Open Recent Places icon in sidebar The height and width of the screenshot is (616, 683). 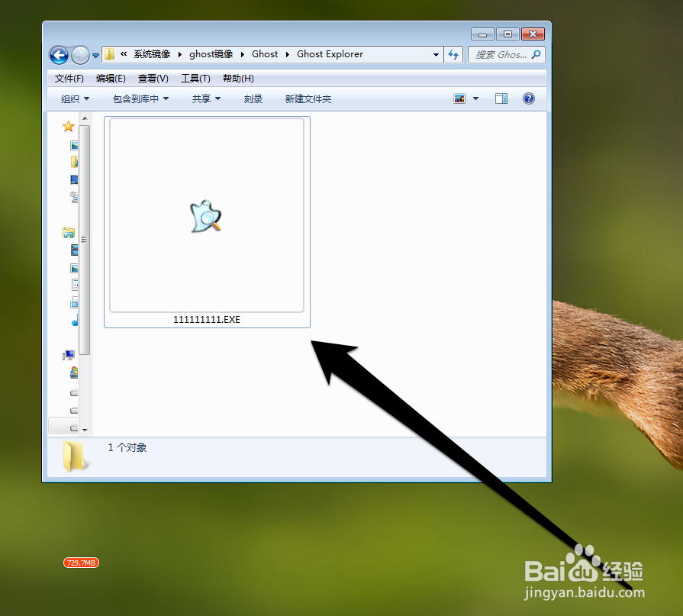click(x=75, y=197)
